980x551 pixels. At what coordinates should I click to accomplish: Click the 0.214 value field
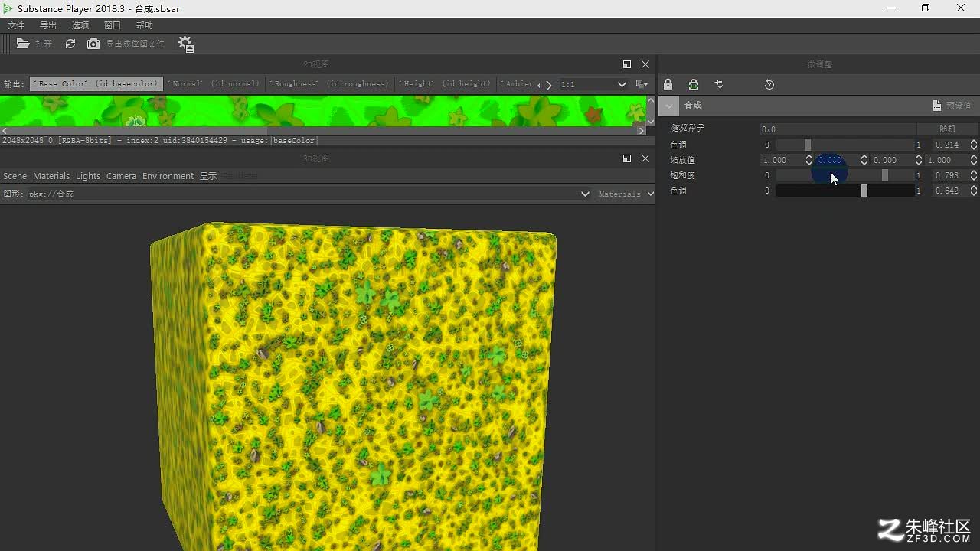[950, 145]
